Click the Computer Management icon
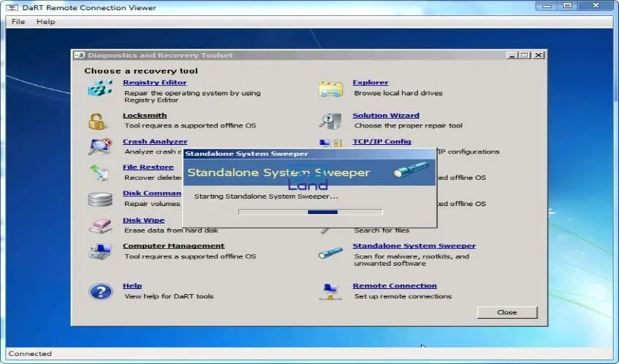Viewport: 619px width, 364px height. [100, 251]
